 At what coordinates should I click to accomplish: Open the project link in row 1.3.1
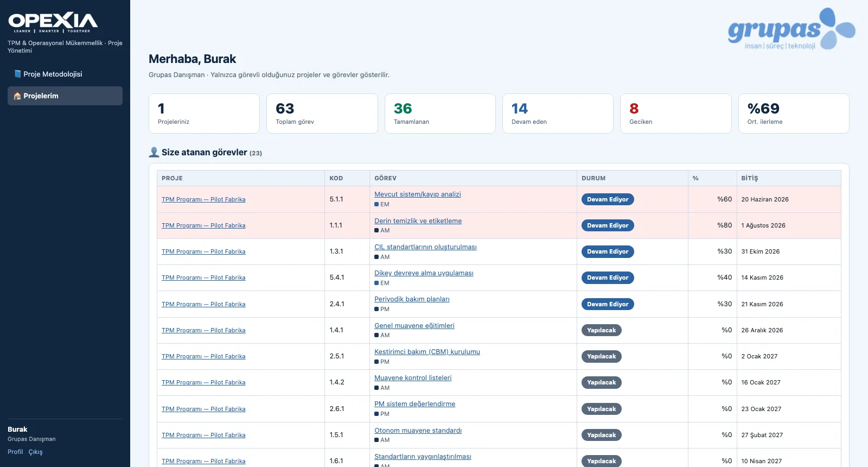pos(203,251)
